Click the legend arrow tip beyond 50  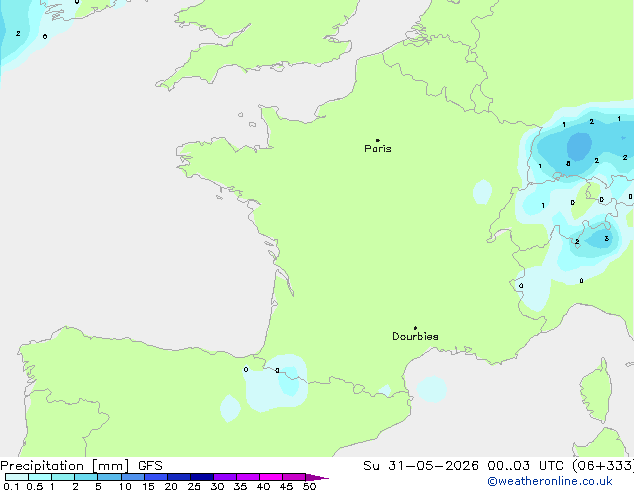[317, 477]
